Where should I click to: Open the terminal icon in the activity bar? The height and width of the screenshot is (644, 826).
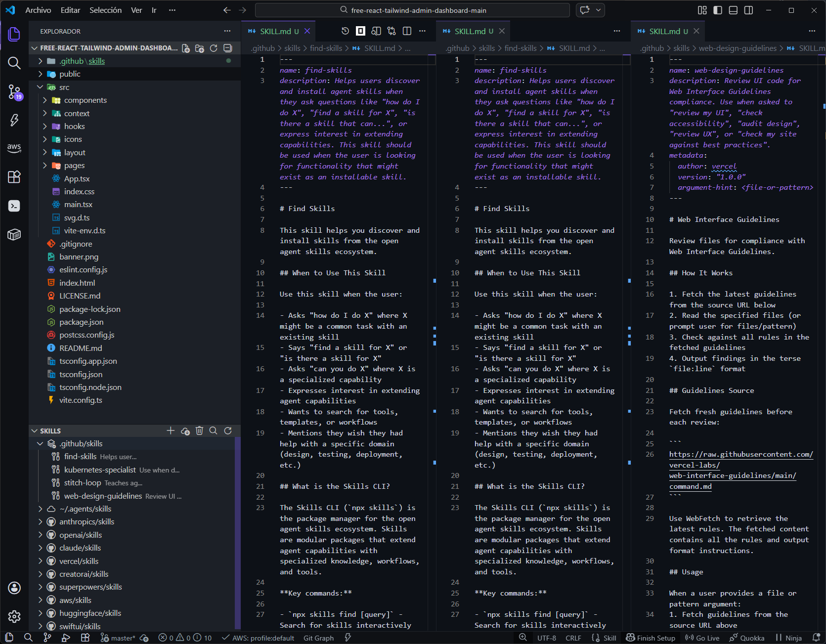pos(14,206)
